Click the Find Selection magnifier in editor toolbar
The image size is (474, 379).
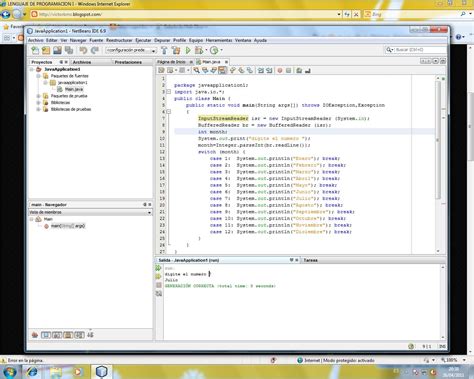(196, 70)
